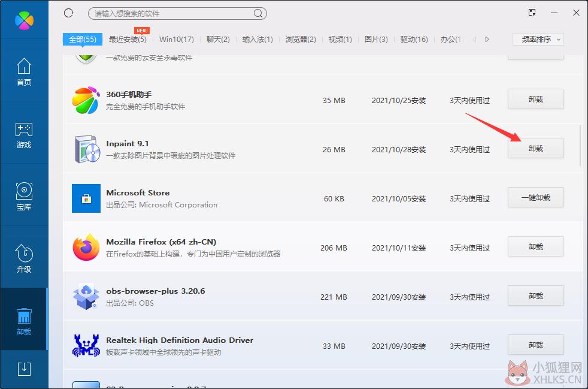Click the 221 MB size of obs-browser-plus
588x389 pixels.
(x=334, y=297)
